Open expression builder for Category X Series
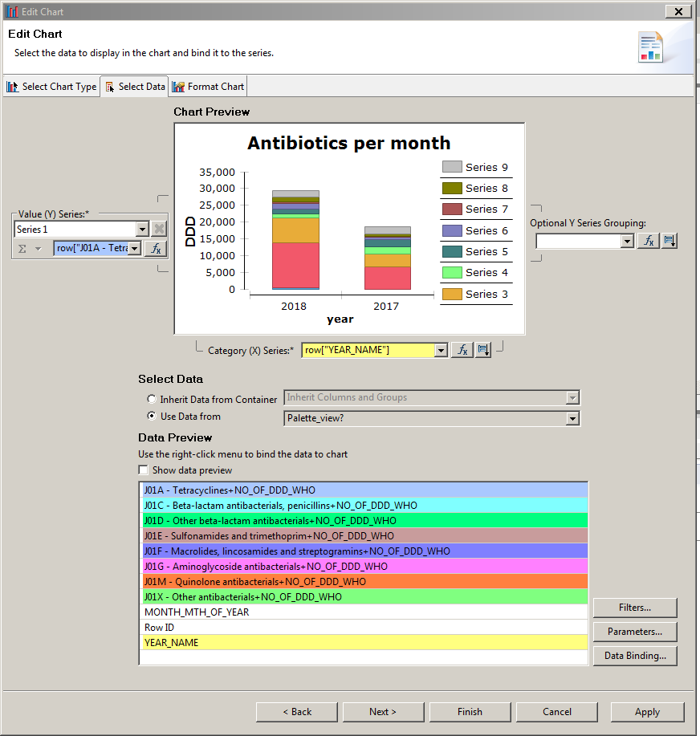Screen dimensions: 700x736 [462, 350]
